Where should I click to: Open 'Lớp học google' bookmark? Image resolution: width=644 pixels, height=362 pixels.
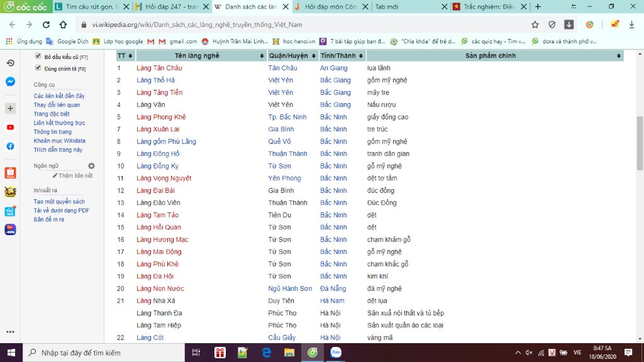coord(118,41)
